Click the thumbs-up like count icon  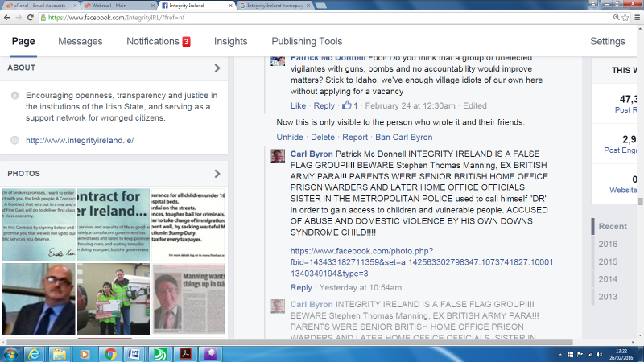click(347, 105)
